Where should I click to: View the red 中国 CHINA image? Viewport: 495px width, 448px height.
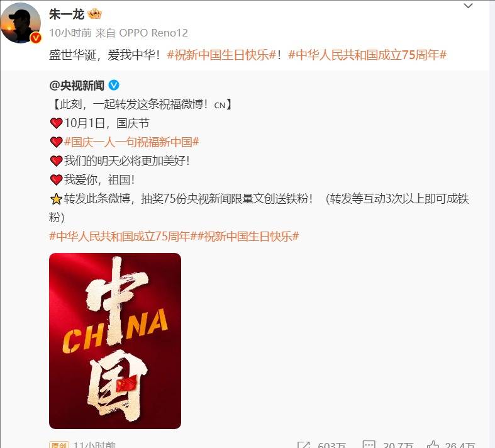pyautogui.click(x=115, y=340)
